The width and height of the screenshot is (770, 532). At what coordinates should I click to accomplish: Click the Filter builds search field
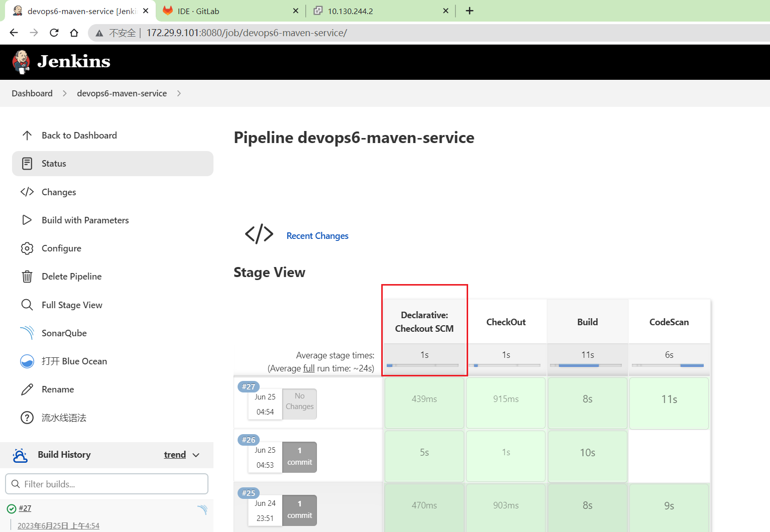click(x=106, y=484)
